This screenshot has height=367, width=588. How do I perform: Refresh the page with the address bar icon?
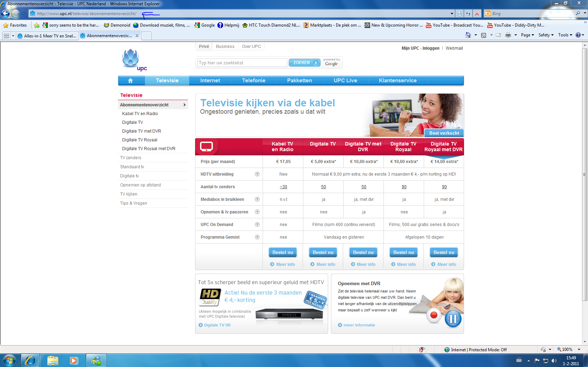(468, 14)
